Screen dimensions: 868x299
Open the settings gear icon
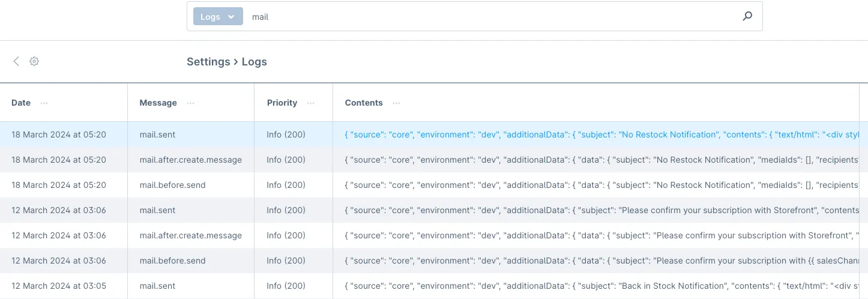pyautogui.click(x=34, y=61)
